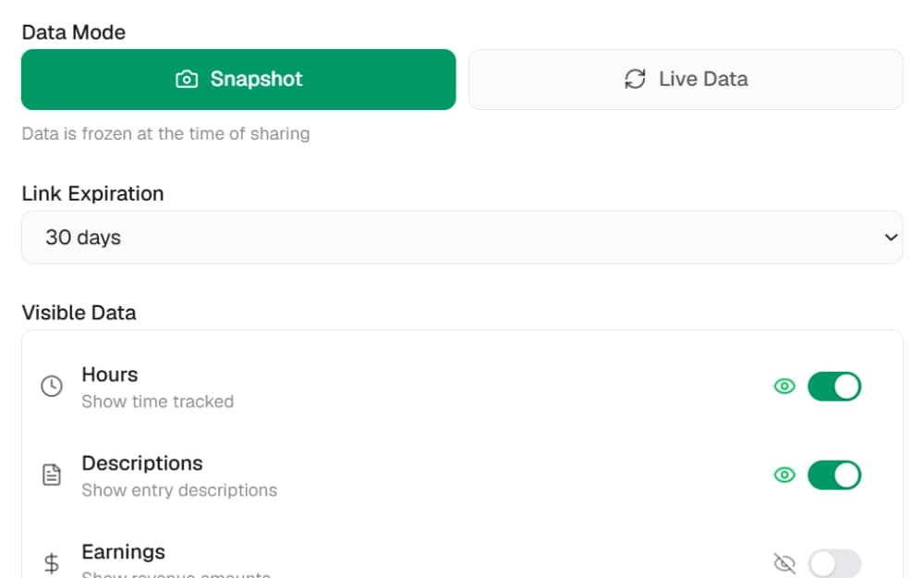Screen dimensions: 924x578
Task: Click the 'Hours' row title
Action: (110, 375)
